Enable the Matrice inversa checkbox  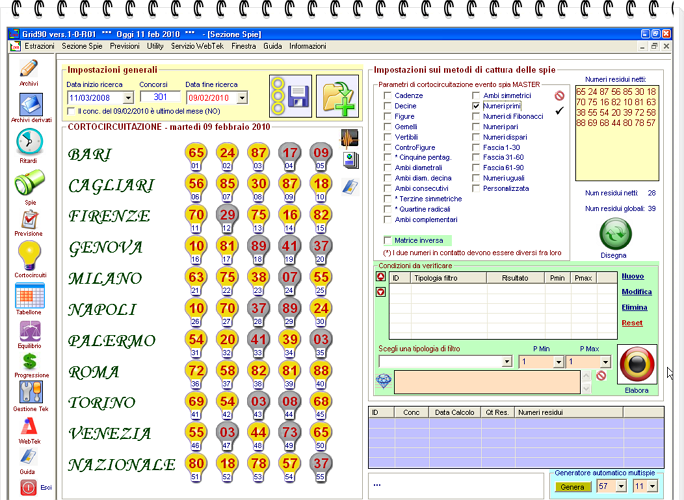[x=389, y=240]
